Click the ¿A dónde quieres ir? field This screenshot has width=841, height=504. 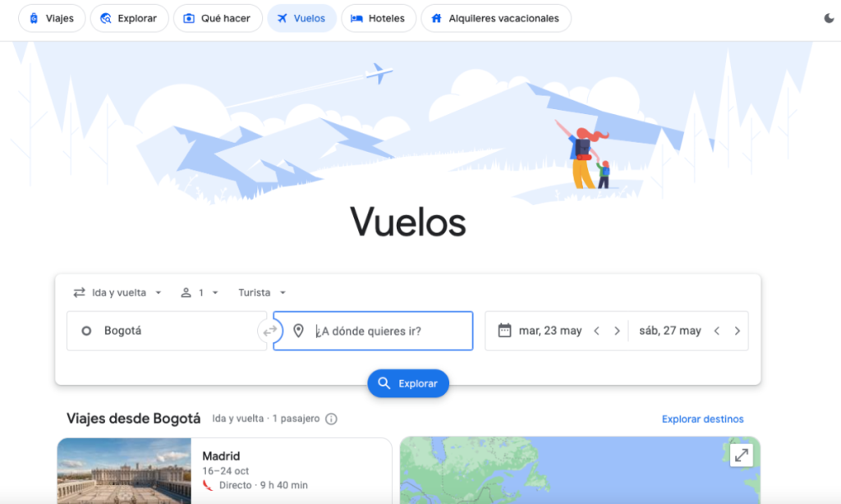click(x=374, y=331)
